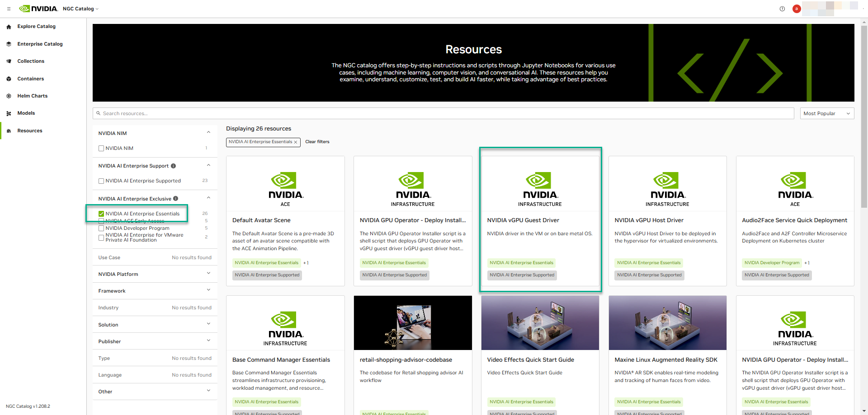Open the hamburger navigation menu

click(9, 9)
